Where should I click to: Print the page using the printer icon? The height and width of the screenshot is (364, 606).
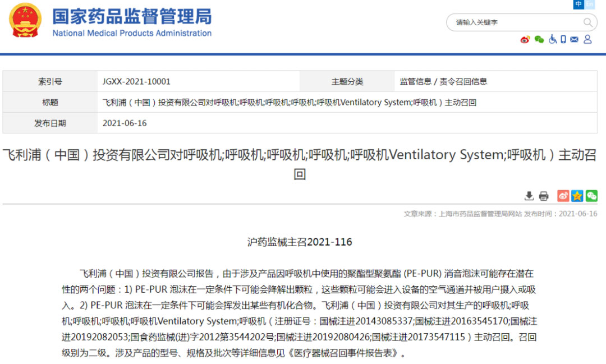[x=543, y=196]
